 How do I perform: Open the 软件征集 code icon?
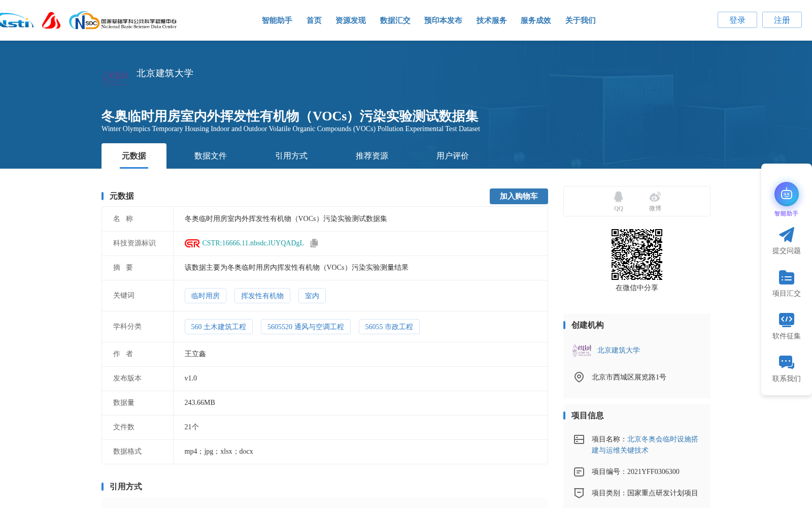coord(786,320)
